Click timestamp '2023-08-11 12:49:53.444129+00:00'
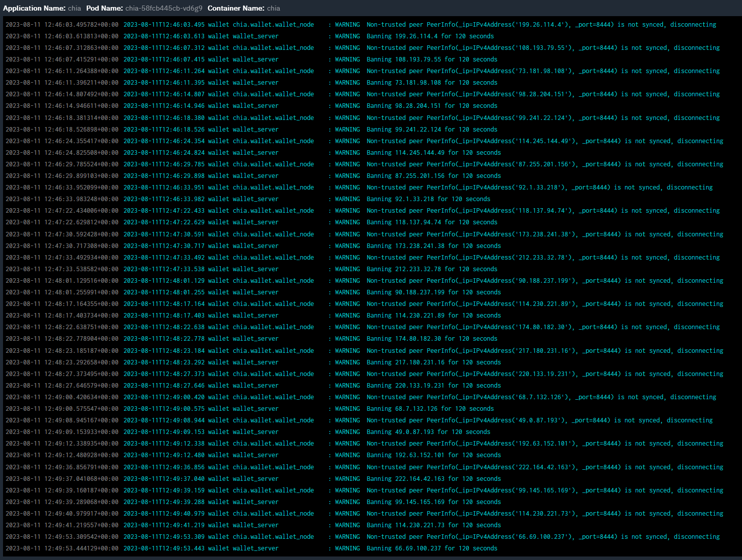The width and height of the screenshot is (742, 560). pos(62,548)
